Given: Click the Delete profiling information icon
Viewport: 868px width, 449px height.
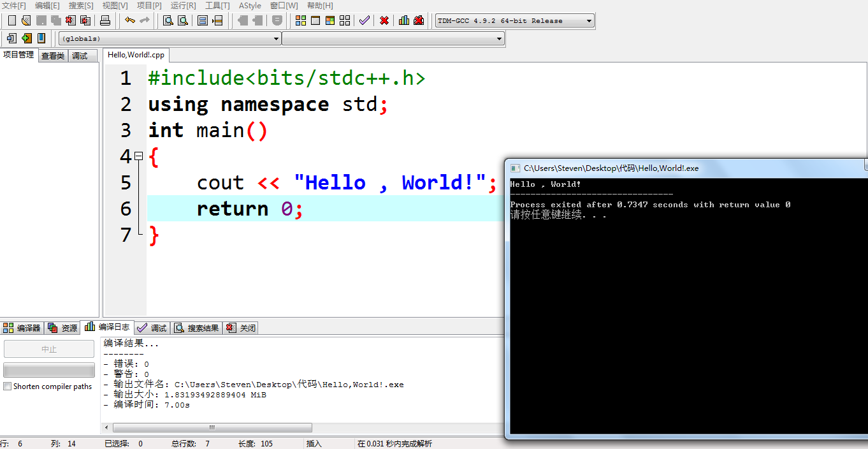Looking at the screenshot, I should (419, 20).
